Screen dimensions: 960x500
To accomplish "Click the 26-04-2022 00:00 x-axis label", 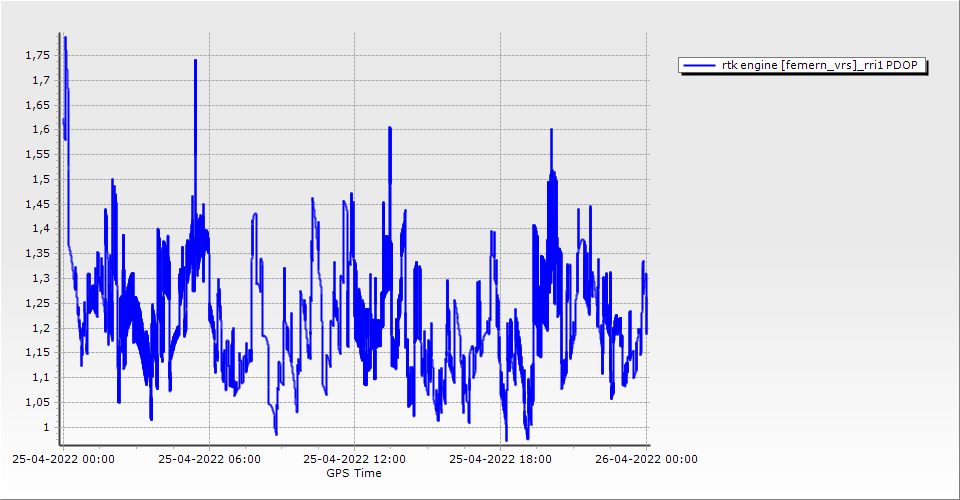I will click(x=645, y=460).
